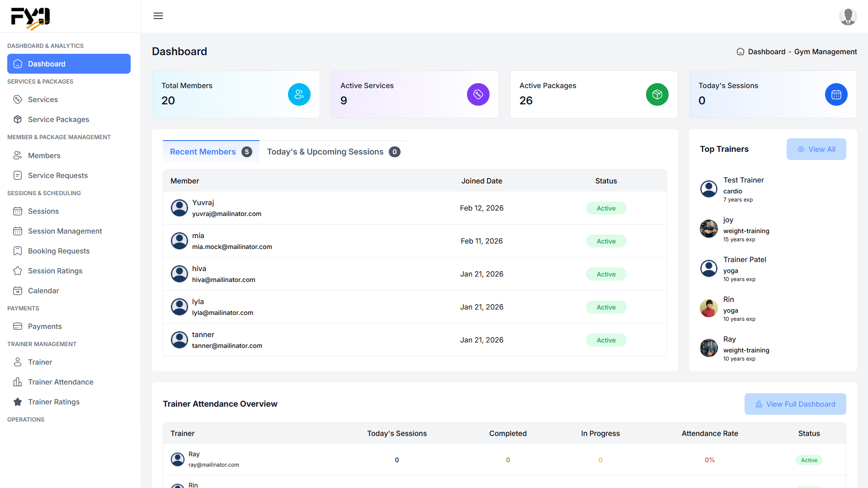868x488 pixels.
Task: Open the profile avatar at top right
Action: 848,16
